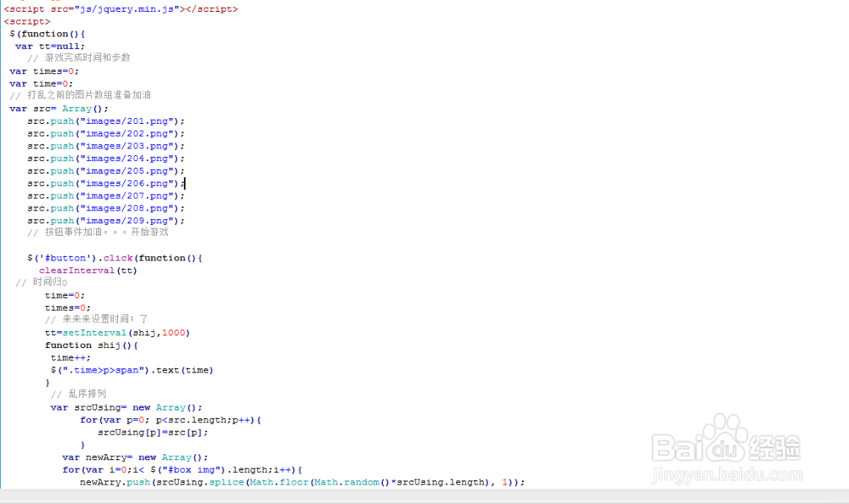Screen dimensions: 849x504
Task: Click the images/208.png push line
Action: click(x=106, y=209)
